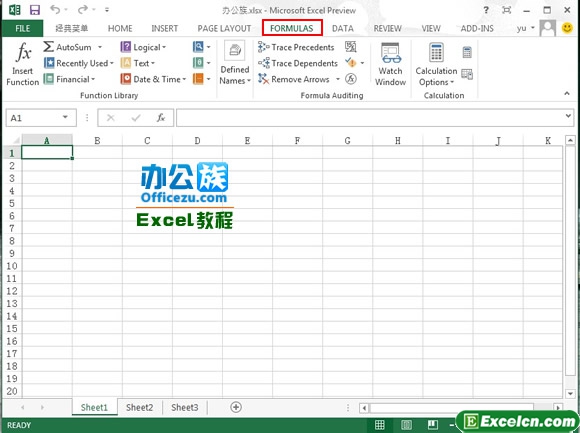
Task: Click the Error Checking icon
Action: coord(351,63)
